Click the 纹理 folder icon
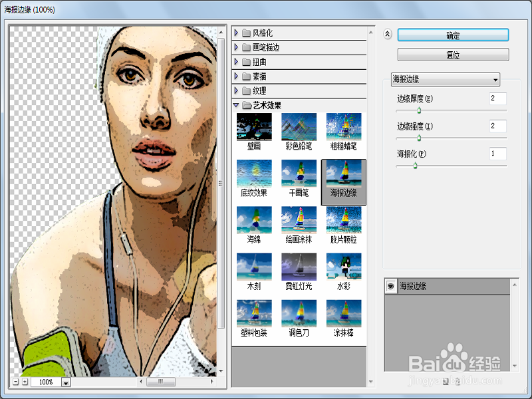The image size is (532, 399). click(246, 90)
